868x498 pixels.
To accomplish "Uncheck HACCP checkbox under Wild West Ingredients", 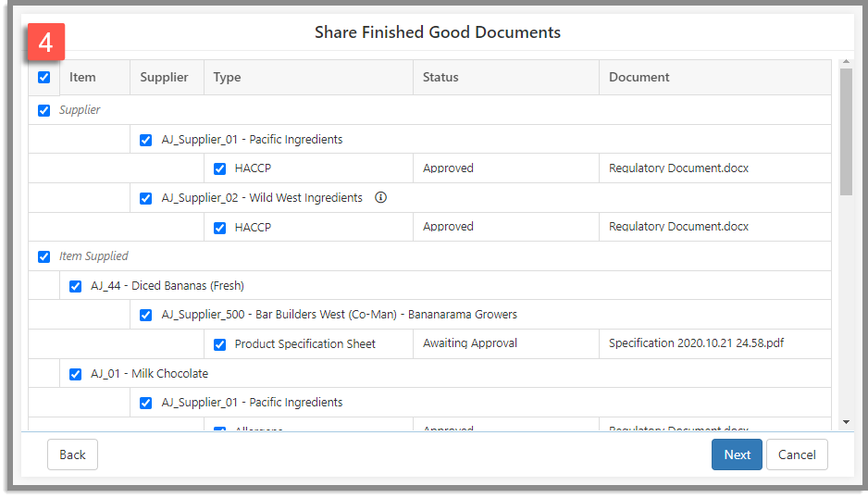I will (219, 228).
